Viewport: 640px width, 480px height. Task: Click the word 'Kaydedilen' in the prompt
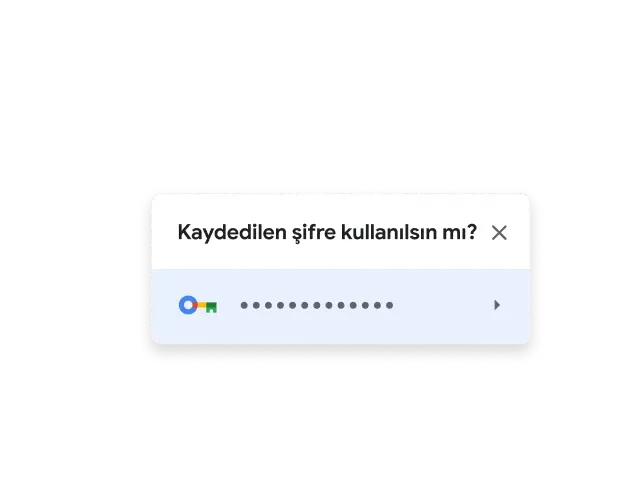[x=232, y=232]
